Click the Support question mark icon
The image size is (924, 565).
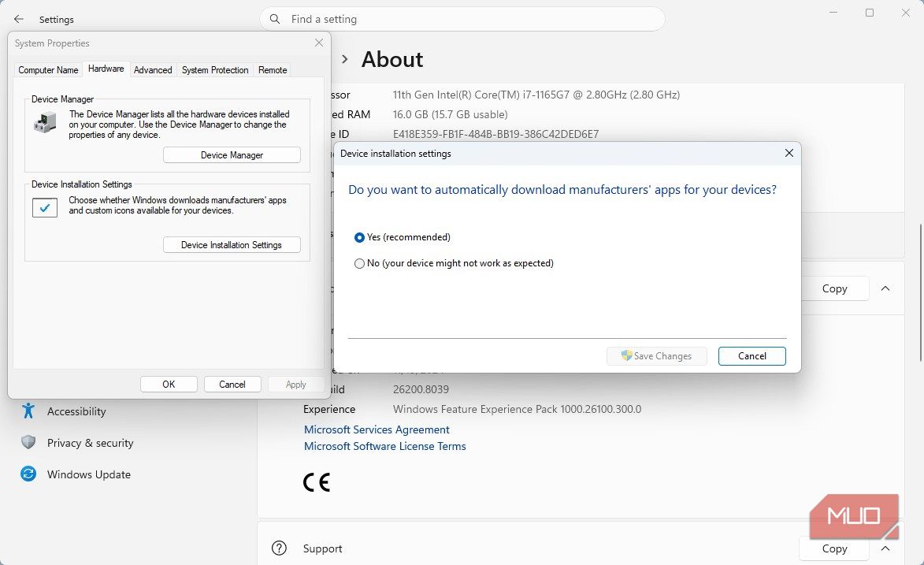[280, 548]
